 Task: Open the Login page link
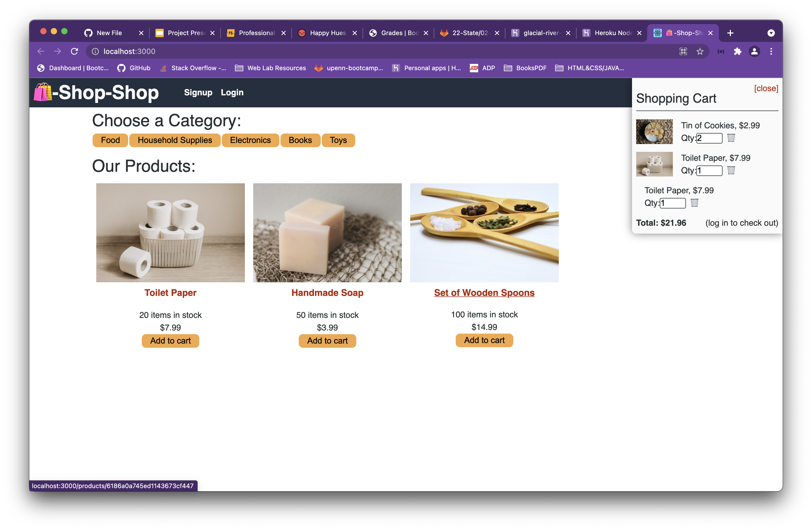coord(232,92)
